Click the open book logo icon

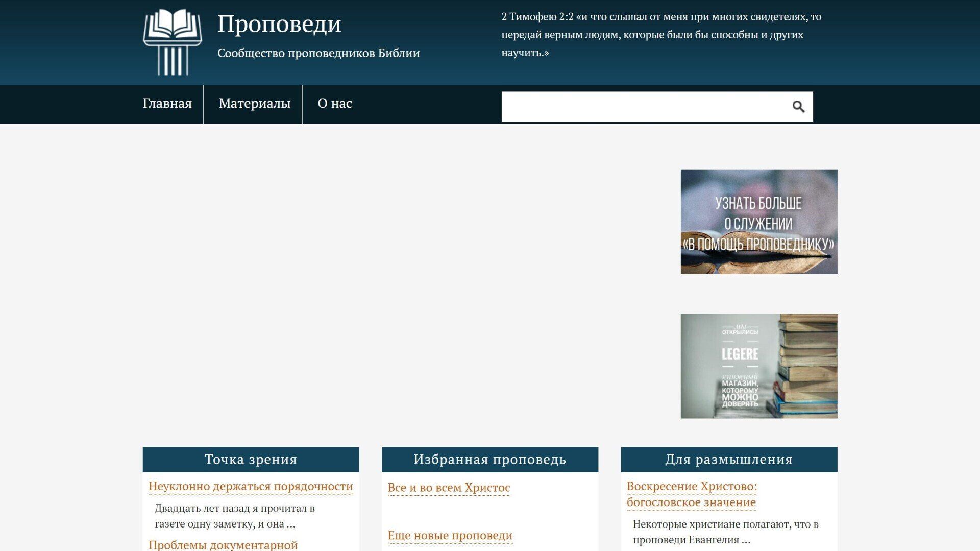173,42
